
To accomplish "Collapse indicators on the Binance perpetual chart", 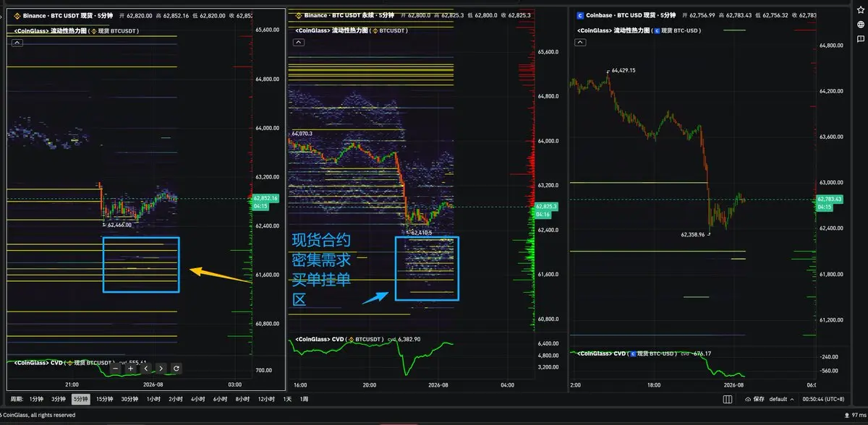I will coord(299,43).
